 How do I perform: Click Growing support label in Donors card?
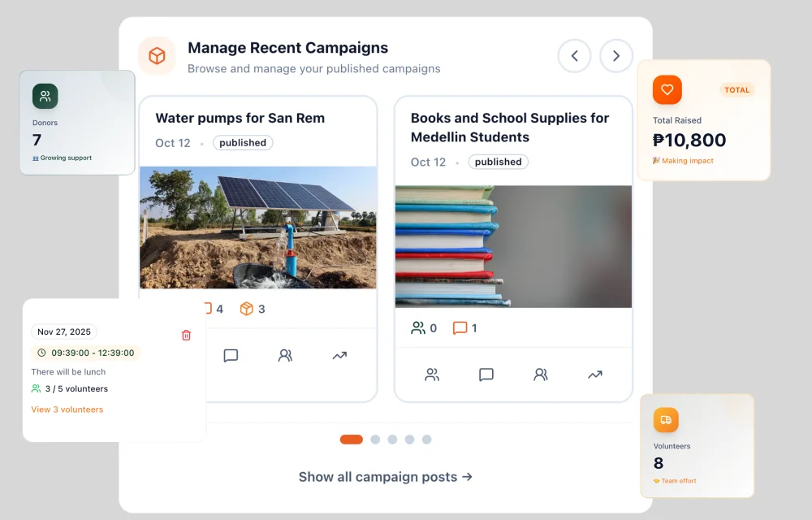66,158
